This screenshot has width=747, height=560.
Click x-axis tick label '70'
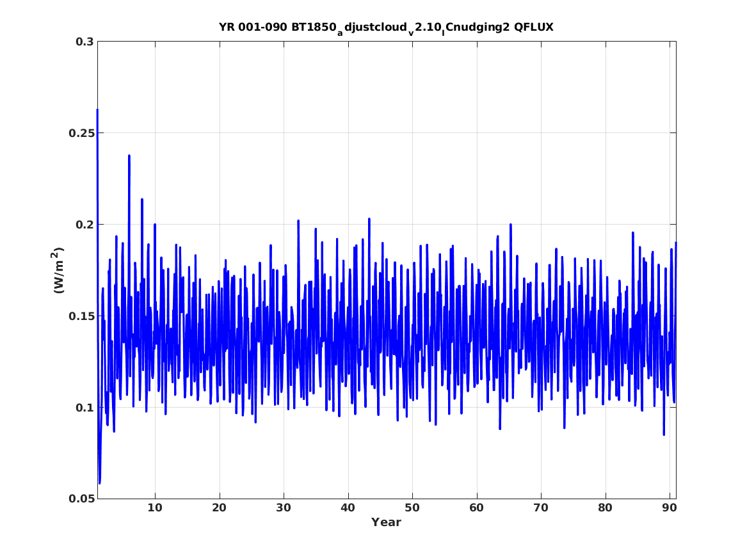click(541, 508)
